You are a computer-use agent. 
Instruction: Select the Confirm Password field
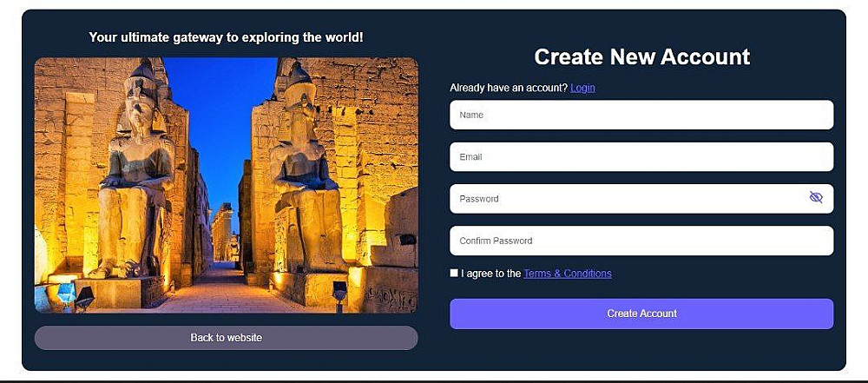click(x=641, y=241)
